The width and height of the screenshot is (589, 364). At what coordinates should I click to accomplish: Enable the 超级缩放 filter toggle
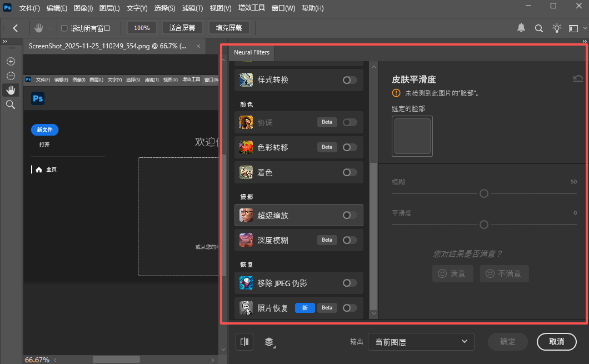click(x=350, y=215)
